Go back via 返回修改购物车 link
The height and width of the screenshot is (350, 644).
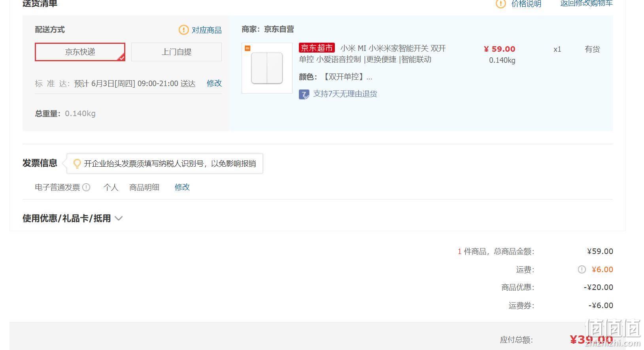click(x=586, y=4)
